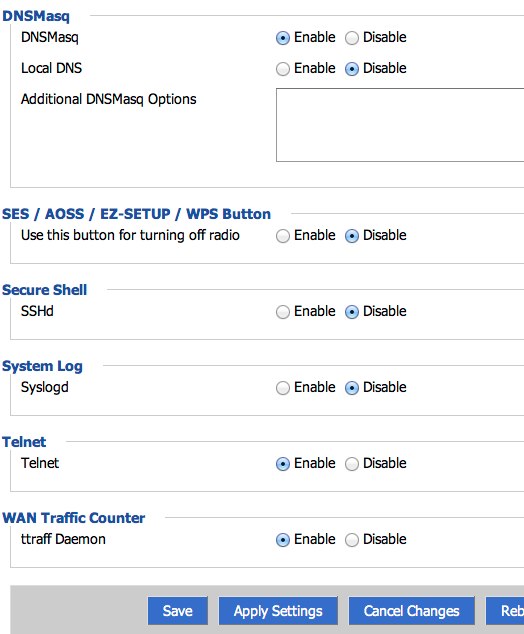Select Disable for WPS button radio setting
Viewport: 524px width, 634px height.
pos(352,236)
